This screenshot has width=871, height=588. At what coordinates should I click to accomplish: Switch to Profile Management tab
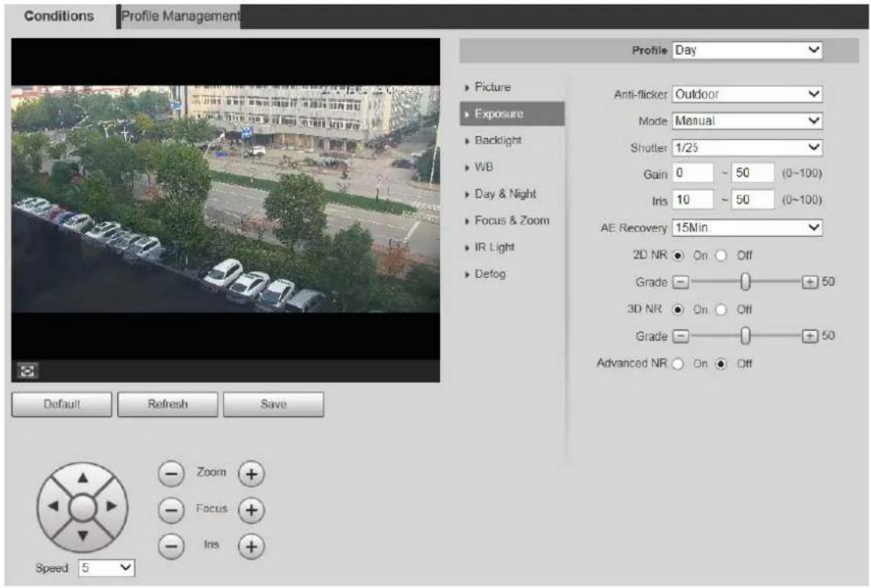coord(180,17)
